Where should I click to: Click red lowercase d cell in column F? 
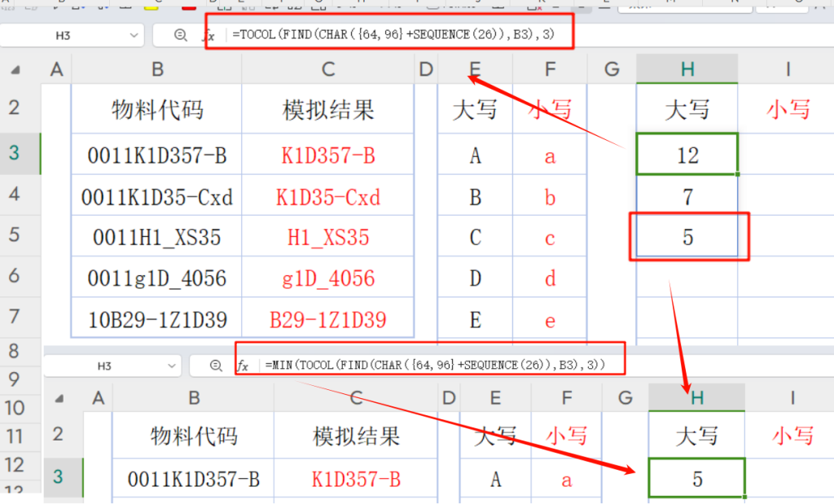click(550, 278)
